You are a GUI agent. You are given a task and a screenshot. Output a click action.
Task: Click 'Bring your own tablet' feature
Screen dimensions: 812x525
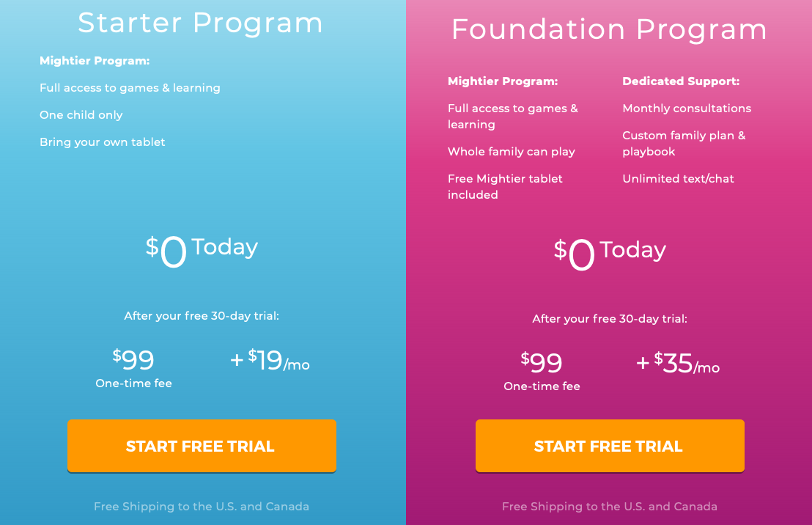tap(102, 142)
